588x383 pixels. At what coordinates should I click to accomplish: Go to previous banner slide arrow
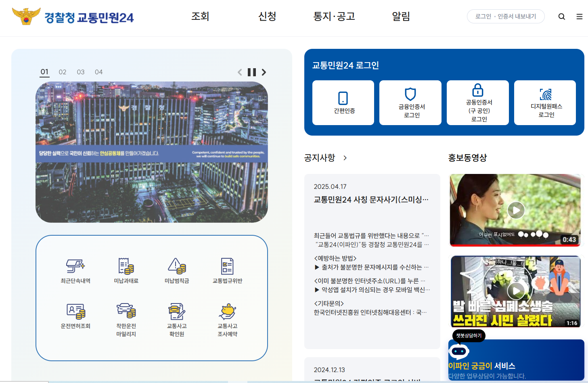(x=240, y=72)
